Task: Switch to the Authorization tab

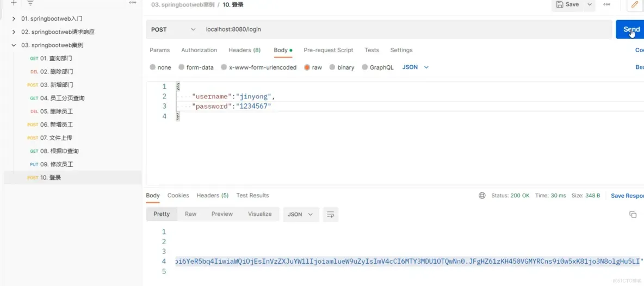Action: [199, 50]
